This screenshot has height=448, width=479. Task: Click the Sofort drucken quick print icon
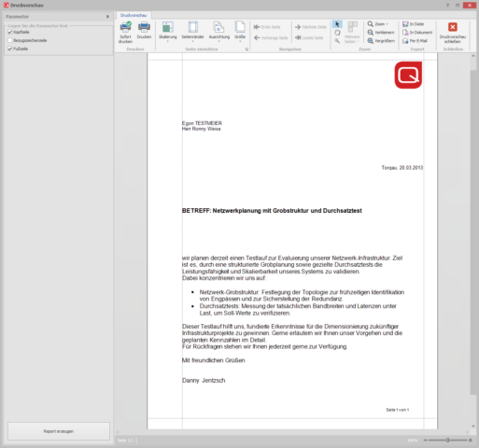125,33
